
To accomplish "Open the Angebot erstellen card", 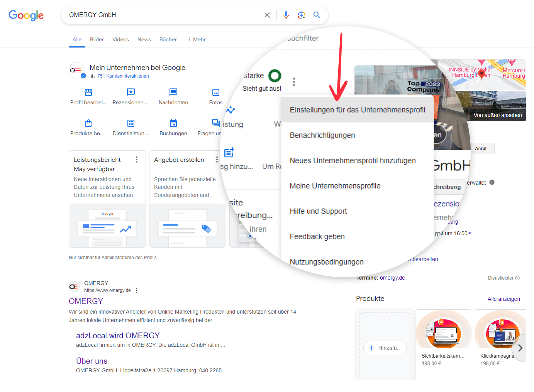I will click(x=188, y=199).
